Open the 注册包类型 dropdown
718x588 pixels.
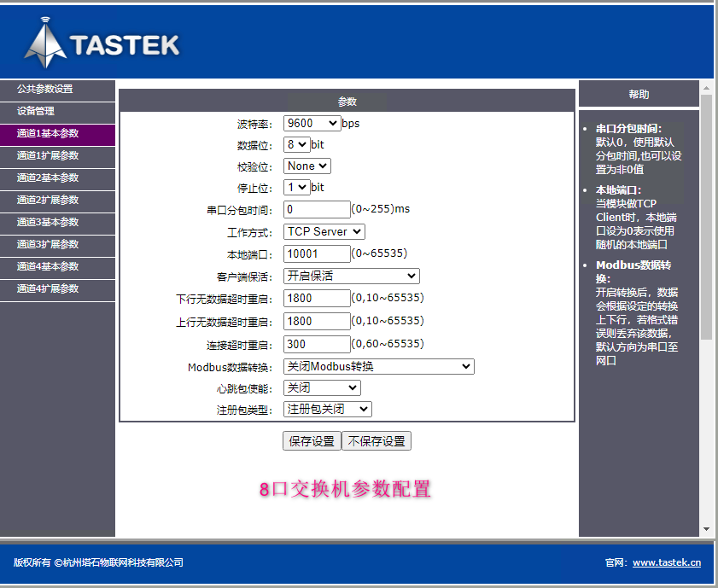[x=327, y=409]
